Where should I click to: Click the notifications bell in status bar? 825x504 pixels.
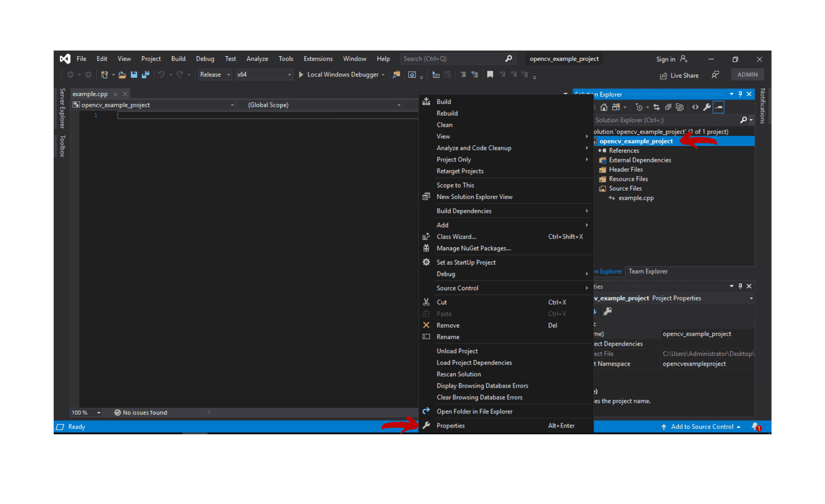pyautogui.click(x=756, y=427)
